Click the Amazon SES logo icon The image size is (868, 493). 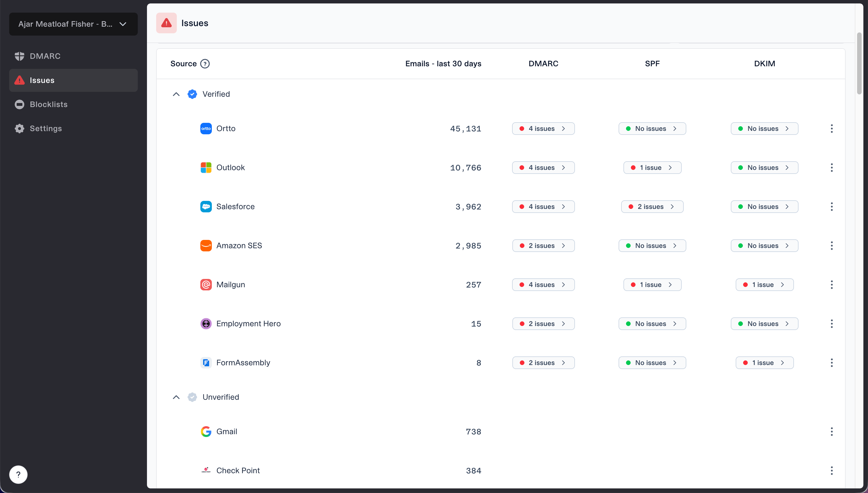coord(206,245)
